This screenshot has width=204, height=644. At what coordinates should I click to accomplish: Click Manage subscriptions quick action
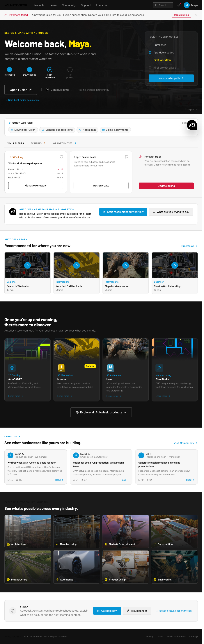[x=57, y=130]
